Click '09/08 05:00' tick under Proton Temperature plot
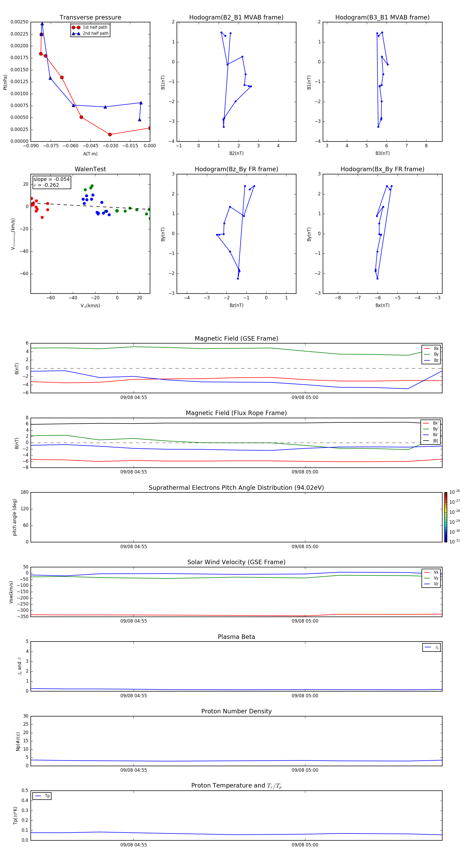The width and height of the screenshot is (473, 868). click(x=305, y=845)
